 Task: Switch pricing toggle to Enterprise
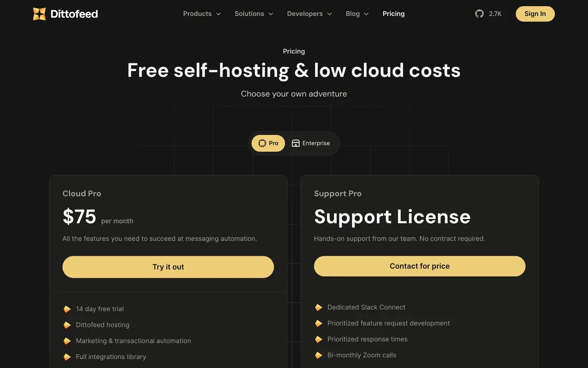coord(311,143)
